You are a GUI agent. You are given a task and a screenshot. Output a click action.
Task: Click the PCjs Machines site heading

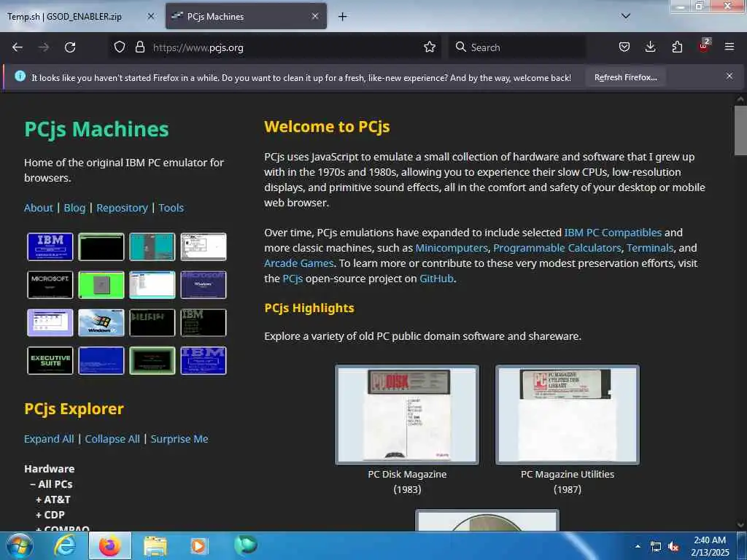(97, 130)
